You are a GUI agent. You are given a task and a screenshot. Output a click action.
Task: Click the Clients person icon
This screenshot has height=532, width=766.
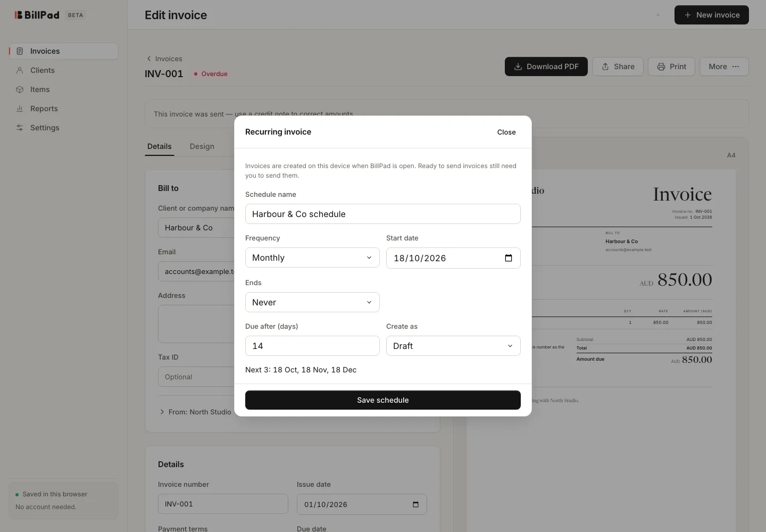pos(20,70)
